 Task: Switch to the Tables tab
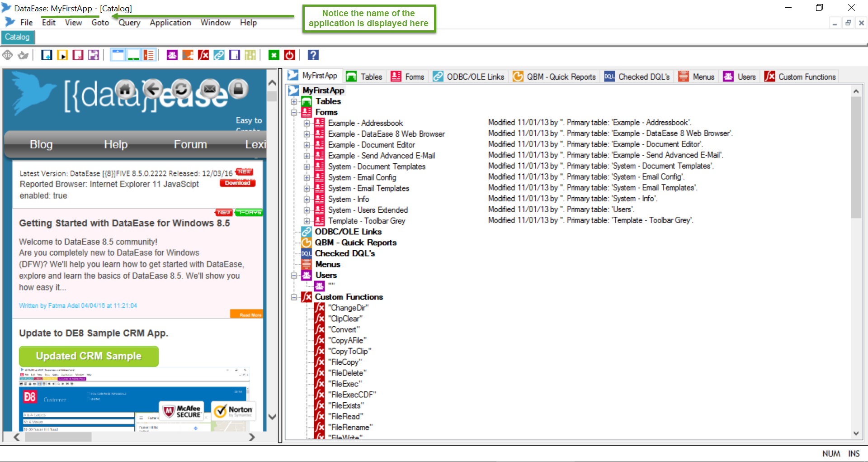pos(365,76)
